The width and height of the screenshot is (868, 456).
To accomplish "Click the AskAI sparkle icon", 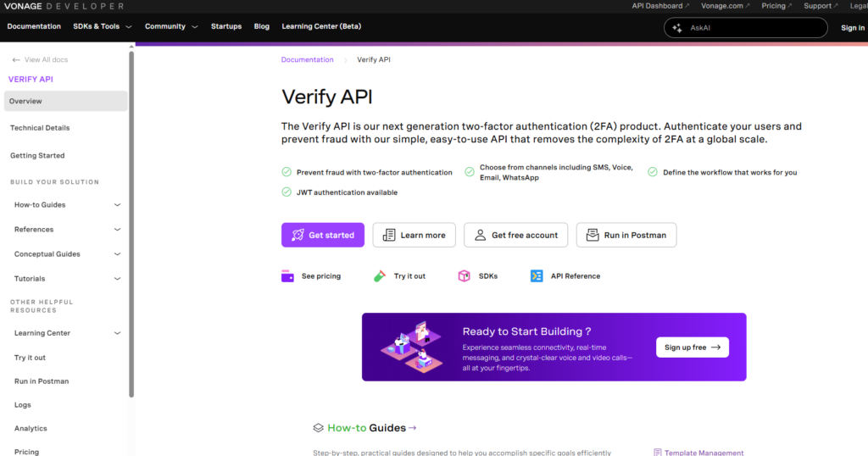I will pyautogui.click(x=677, y=28).
